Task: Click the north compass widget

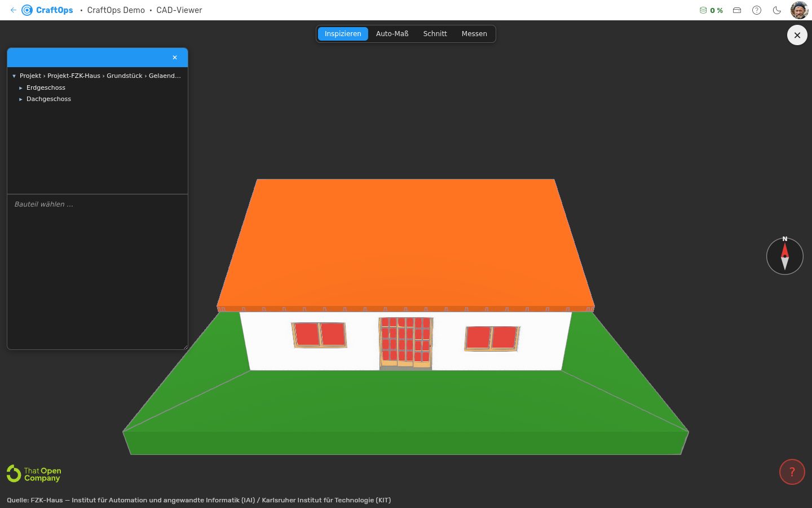Action: [785, 256]
